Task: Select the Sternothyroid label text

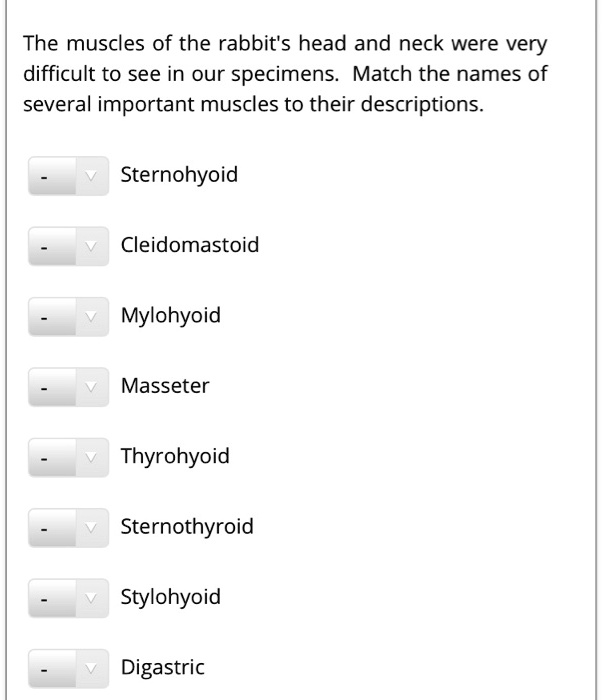Action: [x=187, y=527]
